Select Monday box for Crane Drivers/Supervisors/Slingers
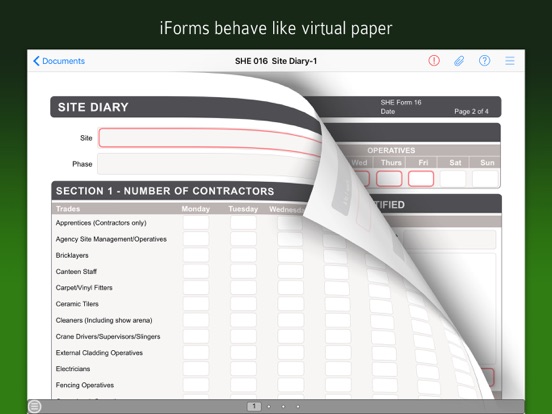 click(x=196, y=337)
